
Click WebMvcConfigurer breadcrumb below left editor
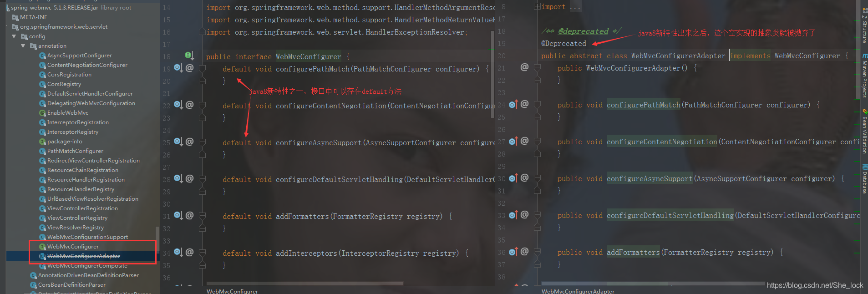(232, 291)
